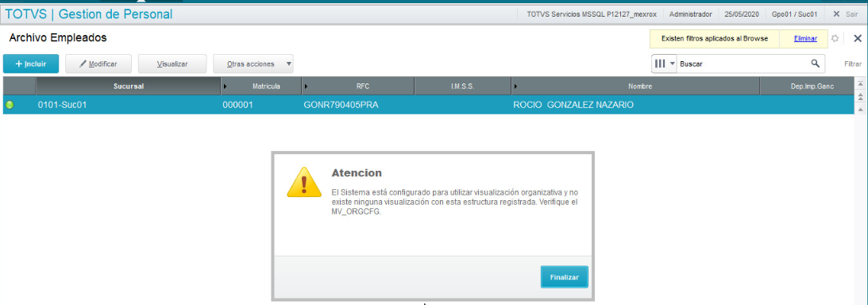The width and height of the screenshot is (868, 305).
Task: Open the filter settings gear icon
Action: pos(835,39)
